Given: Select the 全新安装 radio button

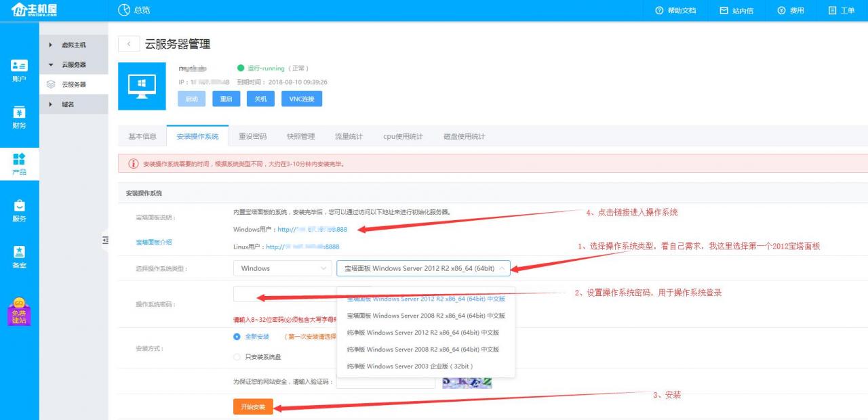Looking at the screenshot, I should [237, 337].
